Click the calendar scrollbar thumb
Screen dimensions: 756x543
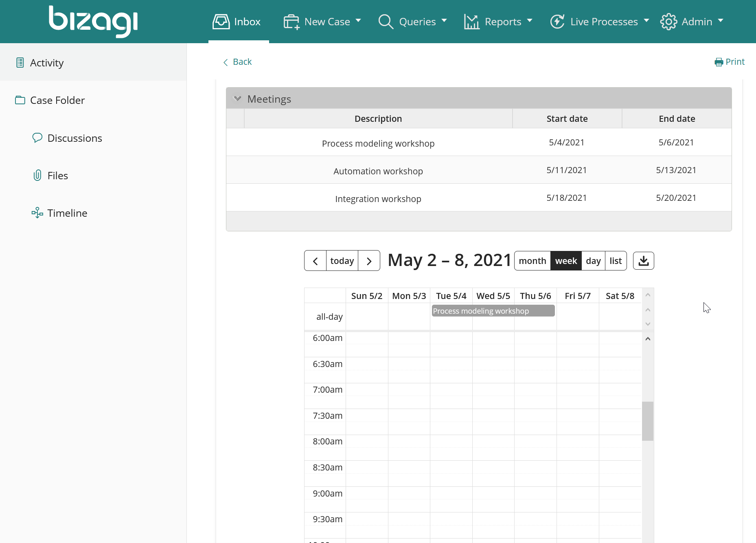tap(648, 421)
